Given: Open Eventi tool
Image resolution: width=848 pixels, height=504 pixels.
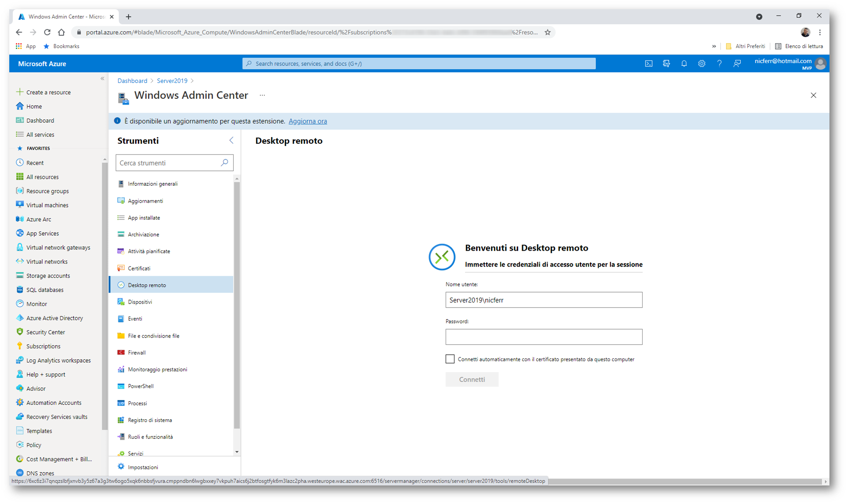Looking at the screenshot, I should (171, 319).
